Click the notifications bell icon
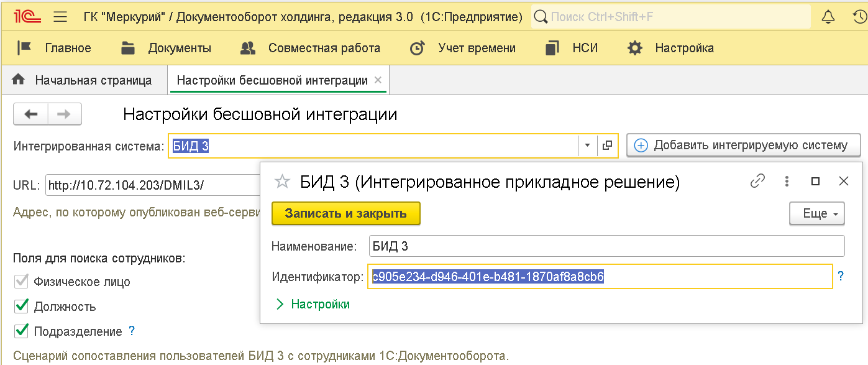The image size is (868, 365). [x=828, y=17]
